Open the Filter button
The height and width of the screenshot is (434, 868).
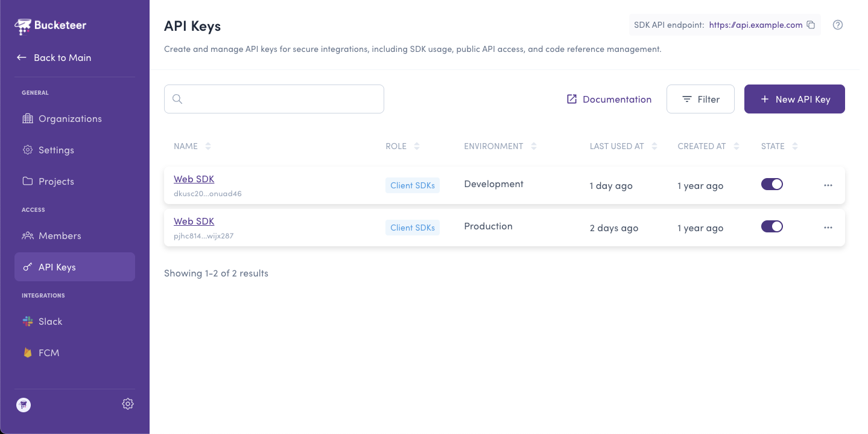(700, 99)
